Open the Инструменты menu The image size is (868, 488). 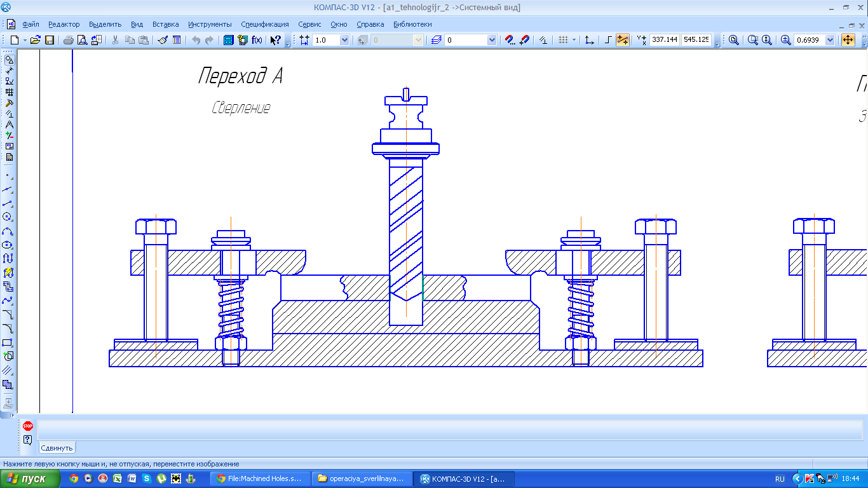[210, 24]
